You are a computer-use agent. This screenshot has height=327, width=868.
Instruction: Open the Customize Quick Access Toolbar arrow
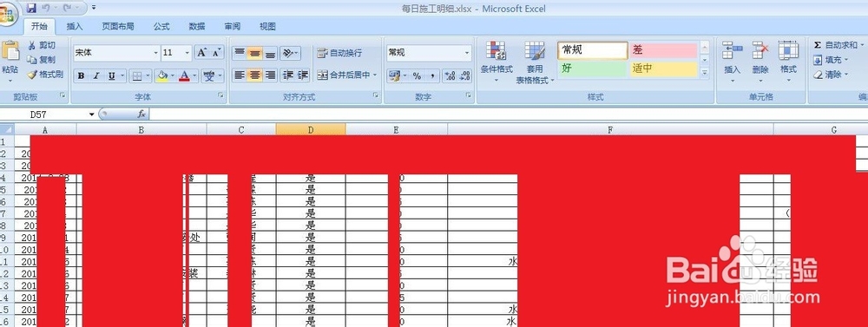(94, 8)
